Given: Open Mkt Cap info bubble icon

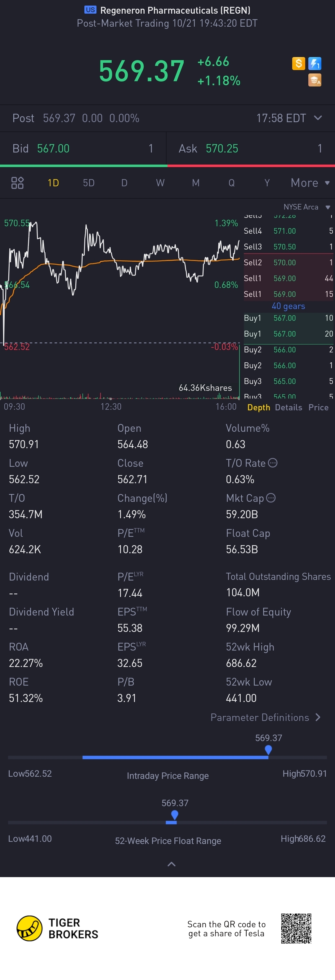Looking at the screenshot, I should point(271,498).
